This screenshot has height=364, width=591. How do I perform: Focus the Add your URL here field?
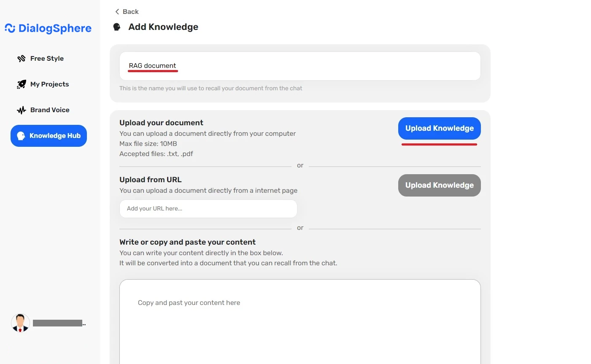208,208
